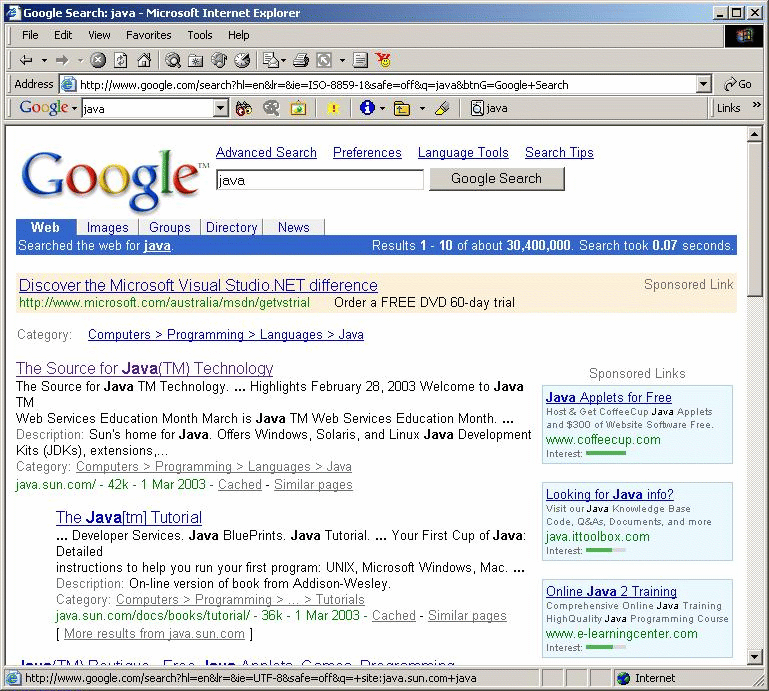769x691 pixels.
Task: Switch to the Directory search tab
Action: (231, 228)
